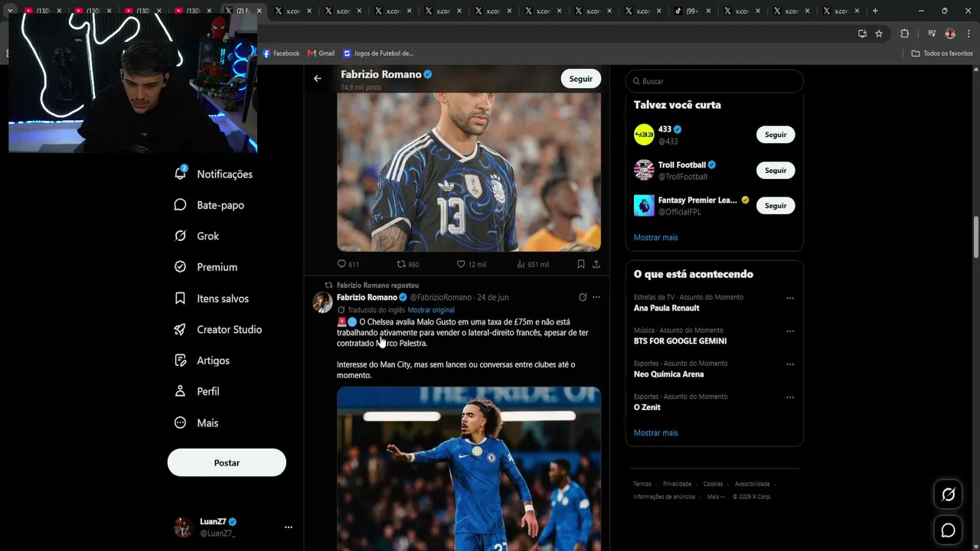This screenshot has width=980, height=551.
Task: Click the magnifier icon in the Buscar box
Action: tap(635, 81)
